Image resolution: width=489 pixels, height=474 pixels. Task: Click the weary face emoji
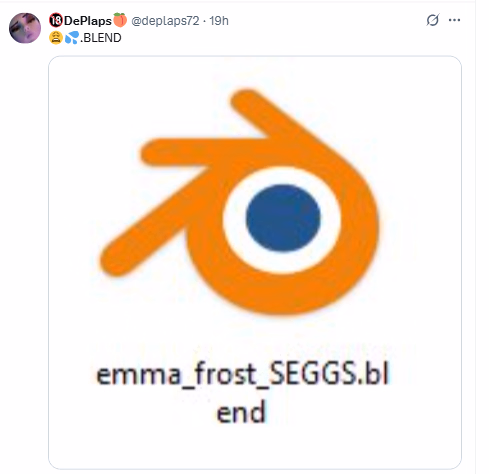click(56, 37)
